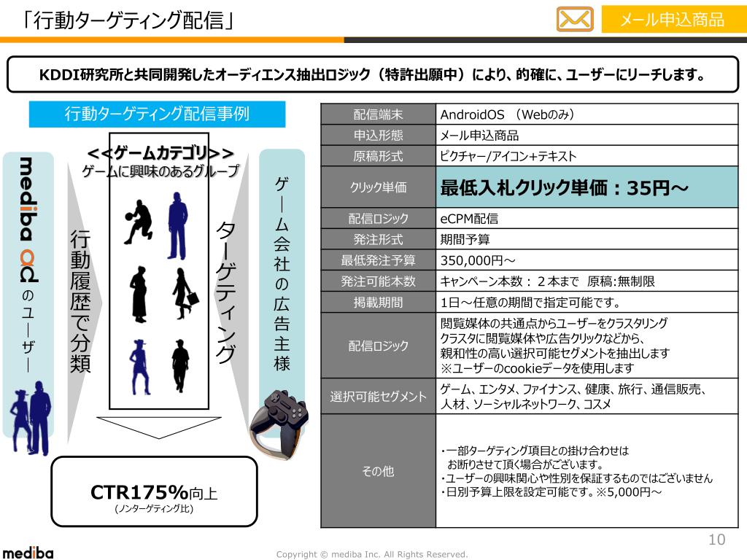Click the 350,000円～ value
The width and height of the screenshot is (747, 560).
pyautogui.click(x=478, y=260)
